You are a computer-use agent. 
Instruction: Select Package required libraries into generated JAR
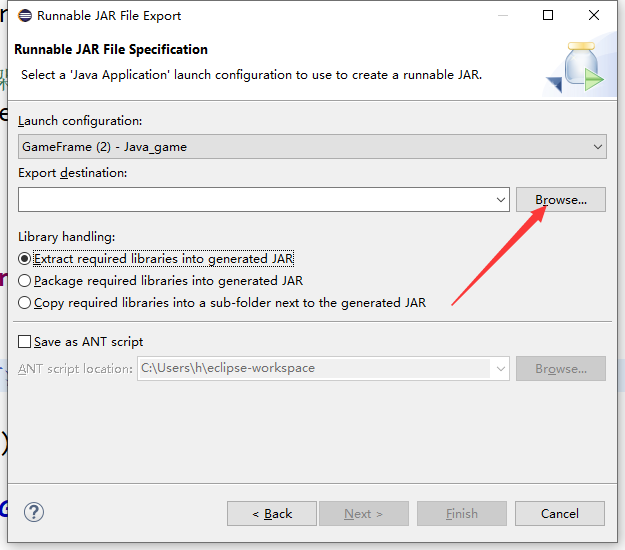26,281
